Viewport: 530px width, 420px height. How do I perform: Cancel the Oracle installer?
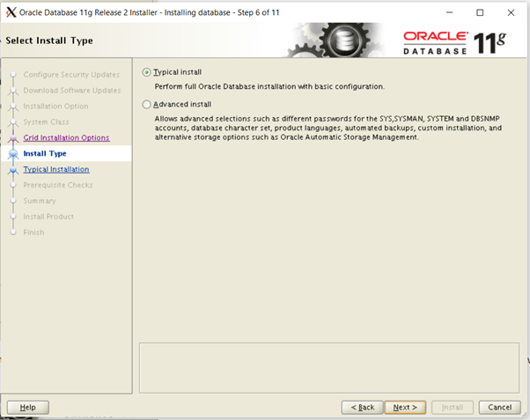coord(498,407)
